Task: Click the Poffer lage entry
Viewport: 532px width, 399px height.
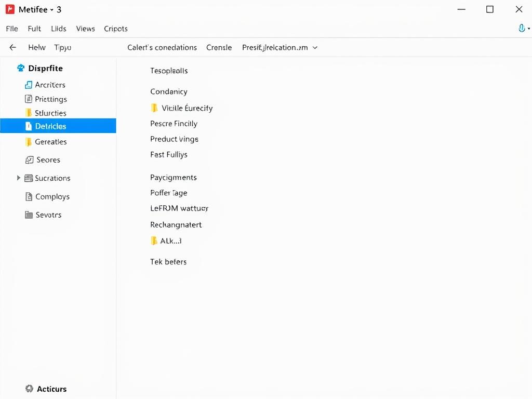Action: pyautogui.click(x=169, y=193)
